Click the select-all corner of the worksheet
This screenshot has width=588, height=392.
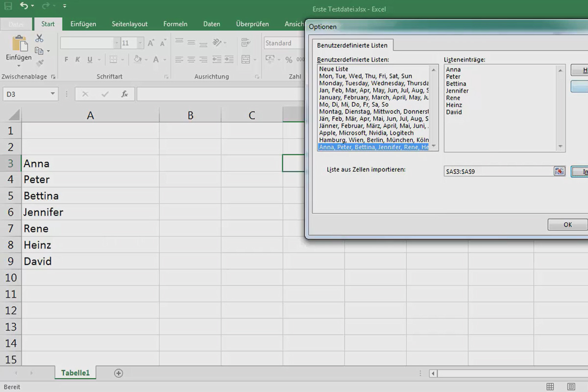11,115
